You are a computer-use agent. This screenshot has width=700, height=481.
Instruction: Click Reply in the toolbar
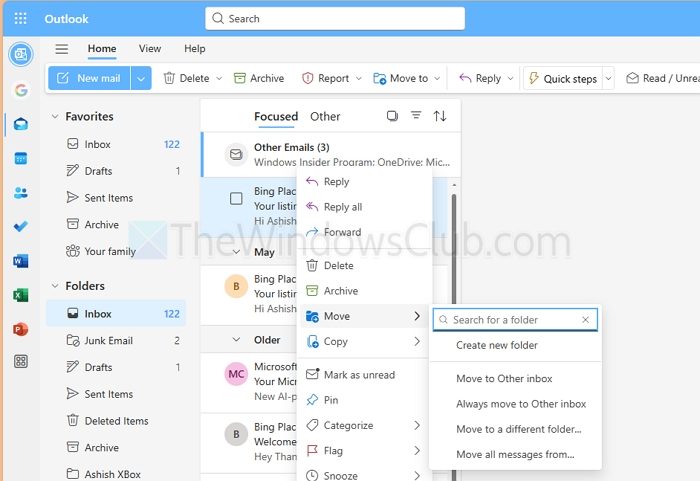[480, 79]
